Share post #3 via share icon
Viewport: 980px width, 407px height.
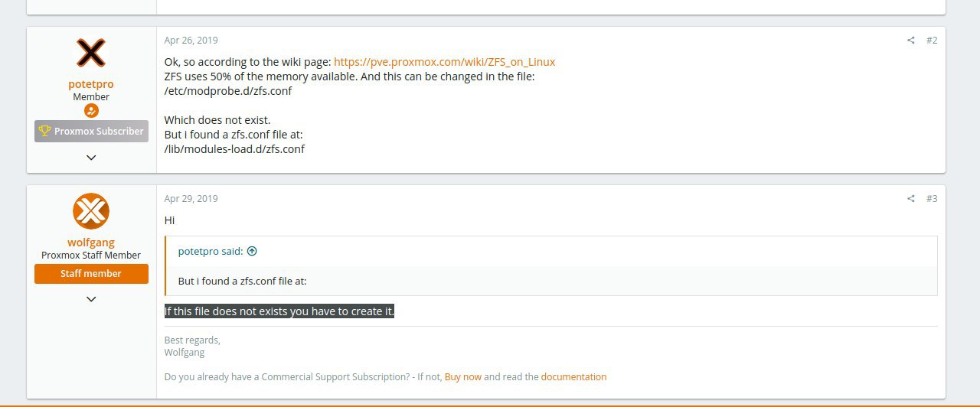[911, 199]
